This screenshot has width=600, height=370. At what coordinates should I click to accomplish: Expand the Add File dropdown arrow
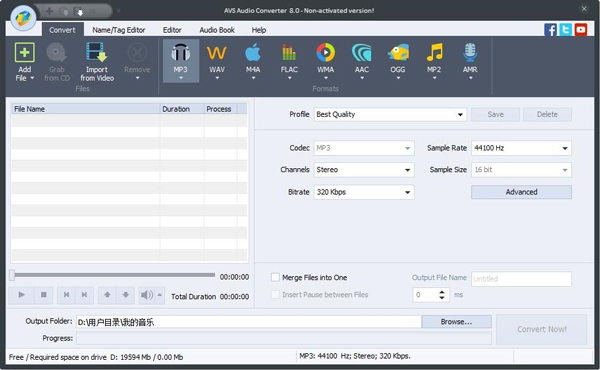(32, 78)
